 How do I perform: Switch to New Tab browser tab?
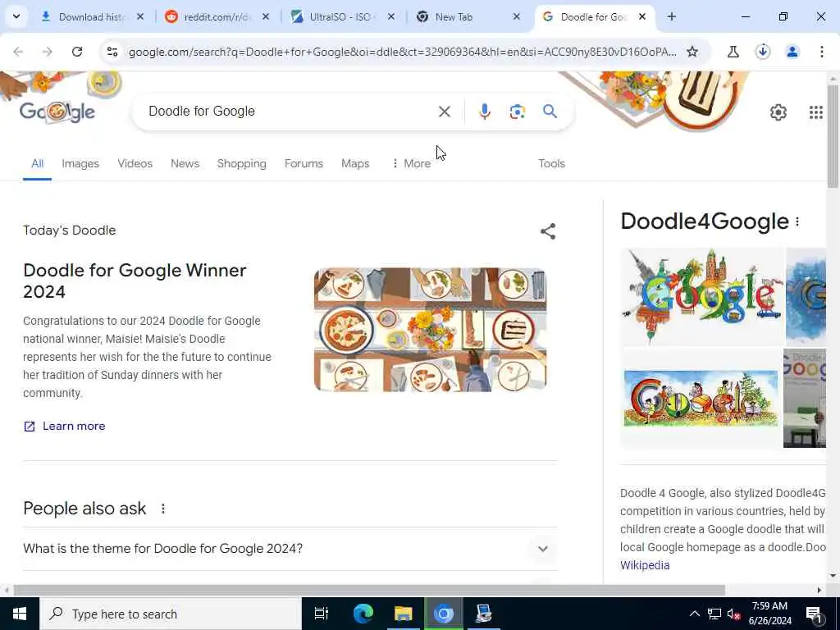tap(467, 16)
